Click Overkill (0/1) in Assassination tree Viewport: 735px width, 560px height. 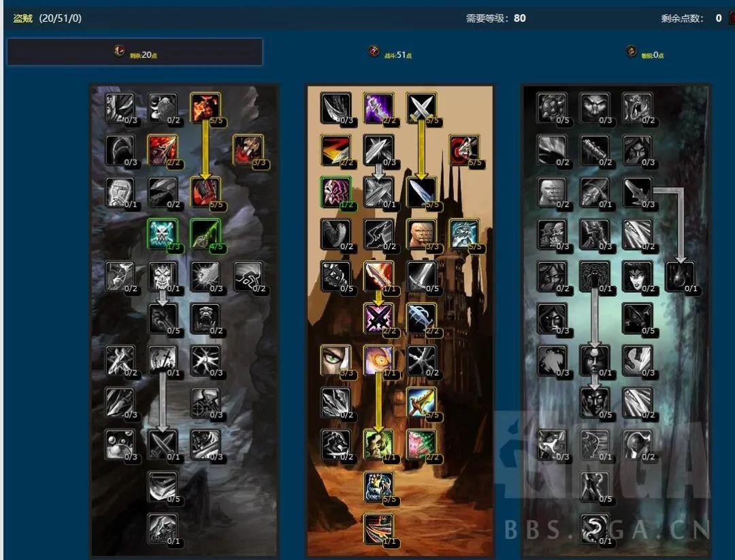tap(163, 361)
